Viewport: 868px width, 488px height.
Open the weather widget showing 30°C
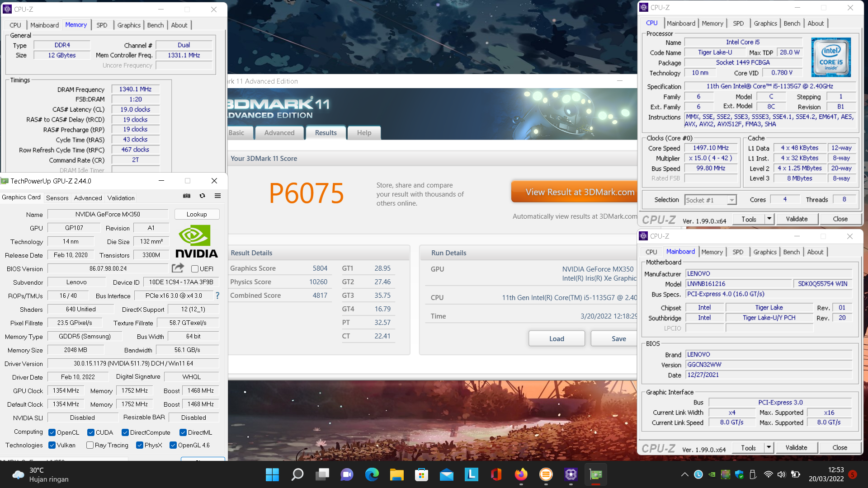point(41,474)
